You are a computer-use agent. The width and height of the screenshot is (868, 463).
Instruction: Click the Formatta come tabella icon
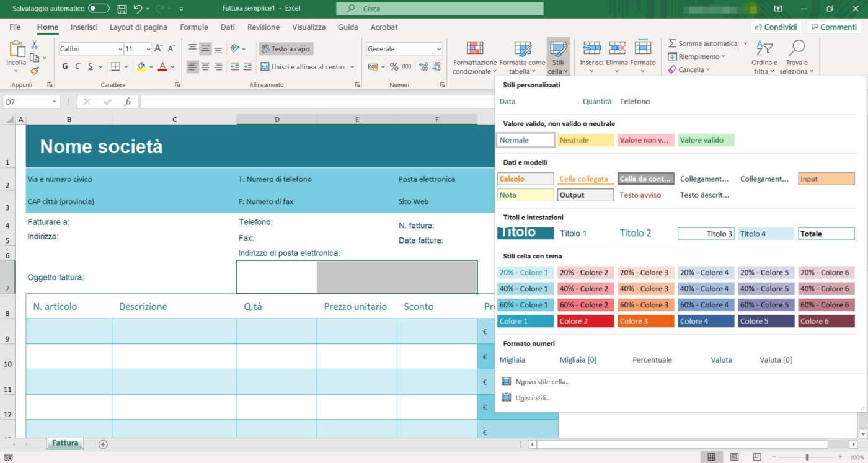pos(522,50)
